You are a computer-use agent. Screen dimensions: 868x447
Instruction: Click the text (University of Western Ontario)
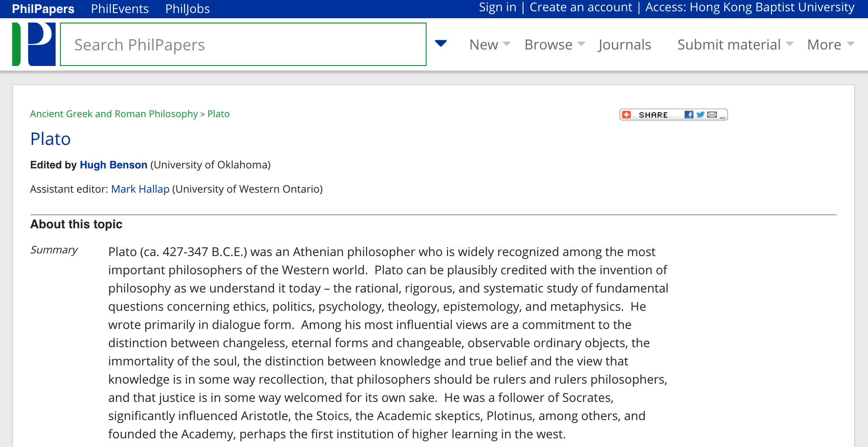(x=248, y=189)
